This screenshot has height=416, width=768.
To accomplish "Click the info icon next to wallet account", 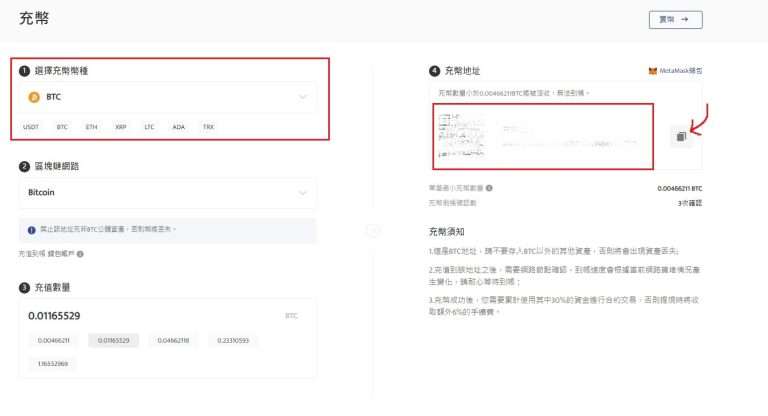I will tap(80, 254).
